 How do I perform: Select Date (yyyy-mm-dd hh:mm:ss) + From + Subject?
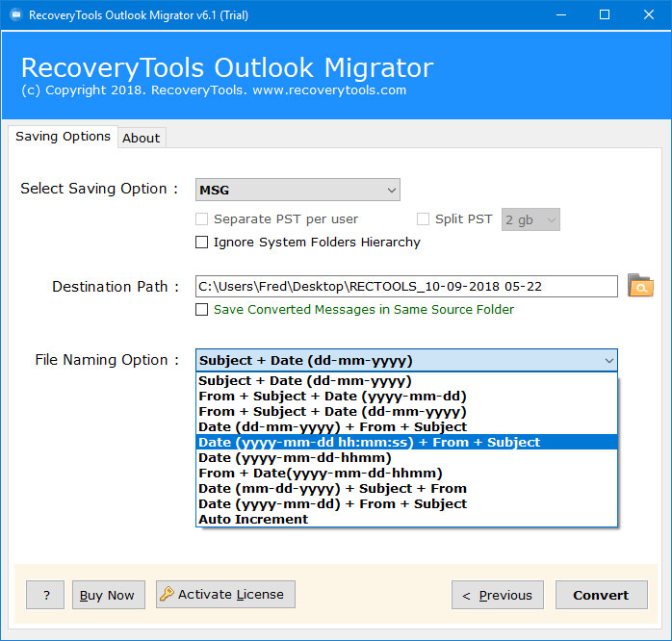(x=406, y=442)
